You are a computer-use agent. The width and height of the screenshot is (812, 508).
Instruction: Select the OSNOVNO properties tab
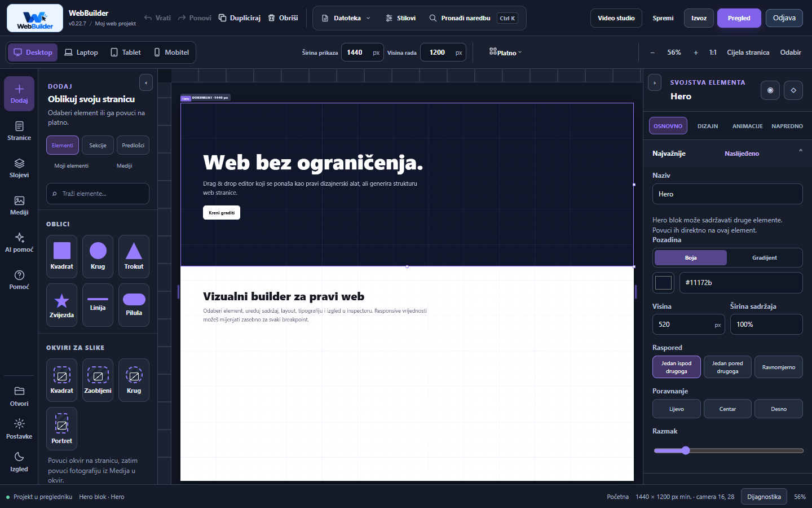point(668,126)
